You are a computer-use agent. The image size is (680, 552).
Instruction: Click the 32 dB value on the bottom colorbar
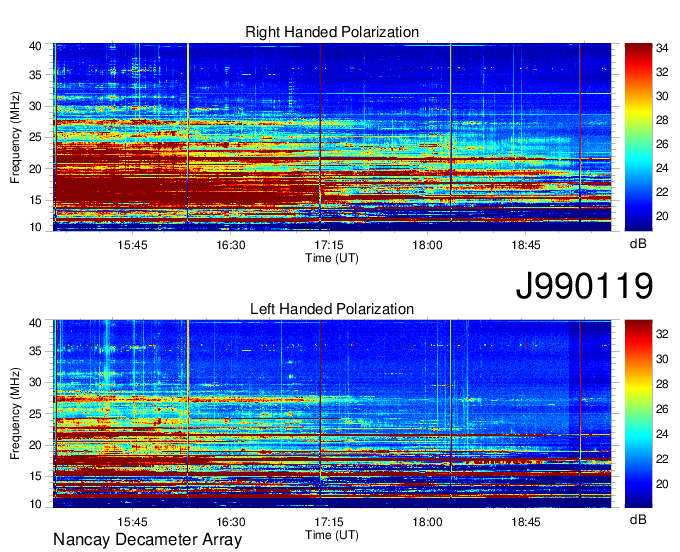[662, 334]
